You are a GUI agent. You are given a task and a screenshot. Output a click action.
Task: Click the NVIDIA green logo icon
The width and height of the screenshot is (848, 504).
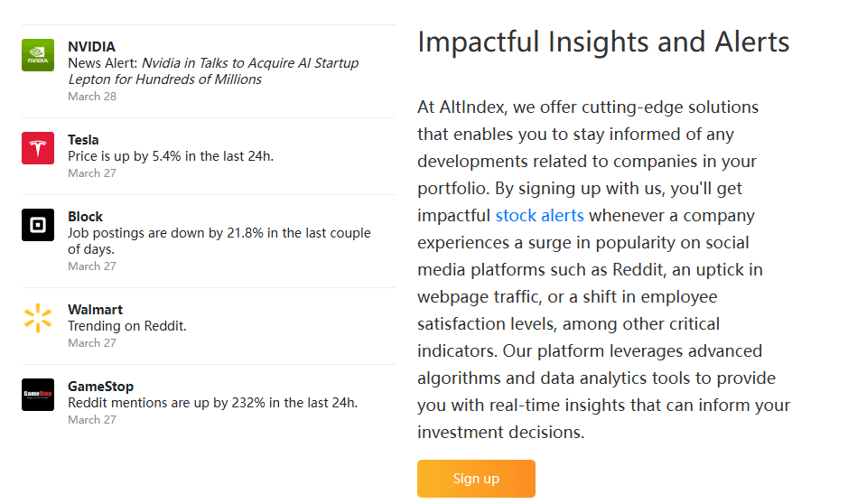click(38, 55)
